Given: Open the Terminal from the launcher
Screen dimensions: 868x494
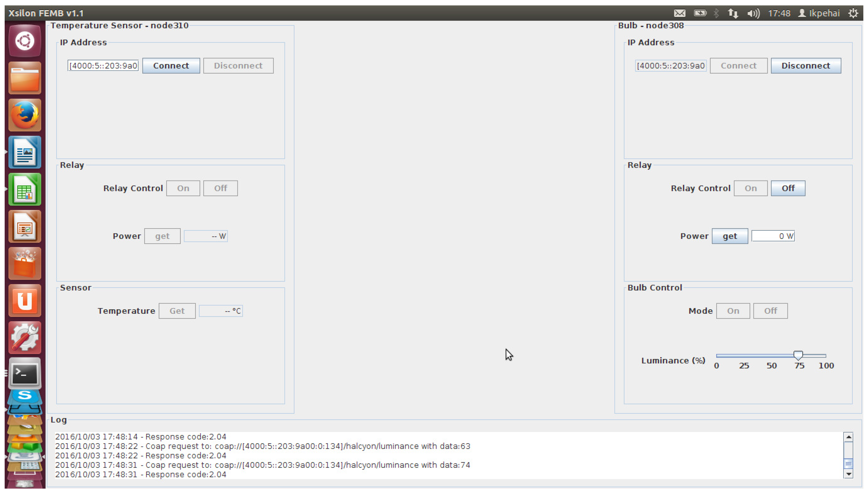Looking at the screenshot, I should 25,374.
